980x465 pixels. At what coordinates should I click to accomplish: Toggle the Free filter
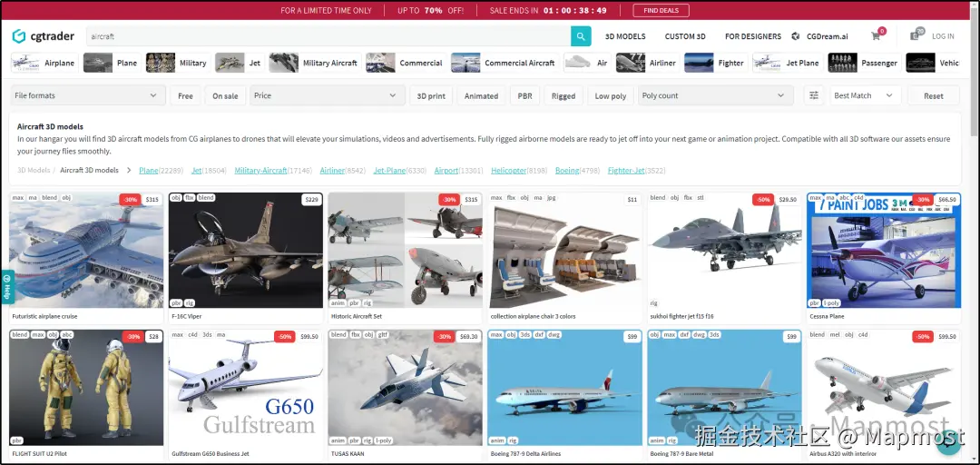[x=186, y=95]
